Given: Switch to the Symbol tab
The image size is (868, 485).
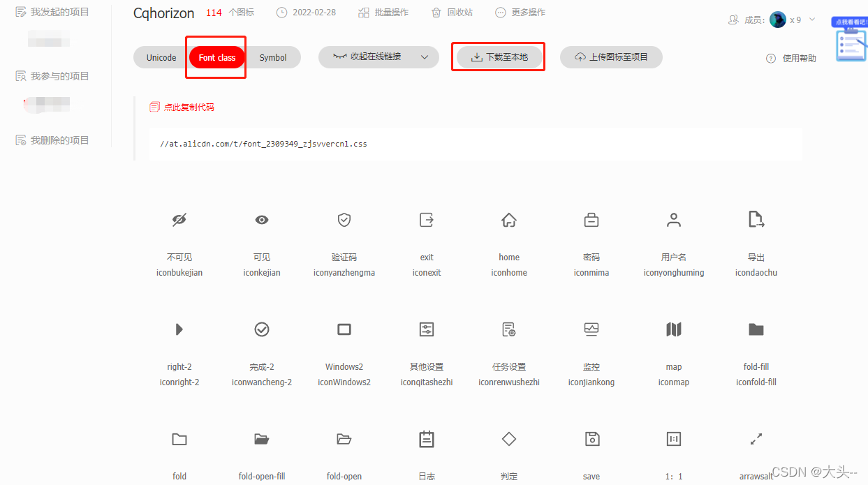Looking at the screenshot, I should 273,57.
